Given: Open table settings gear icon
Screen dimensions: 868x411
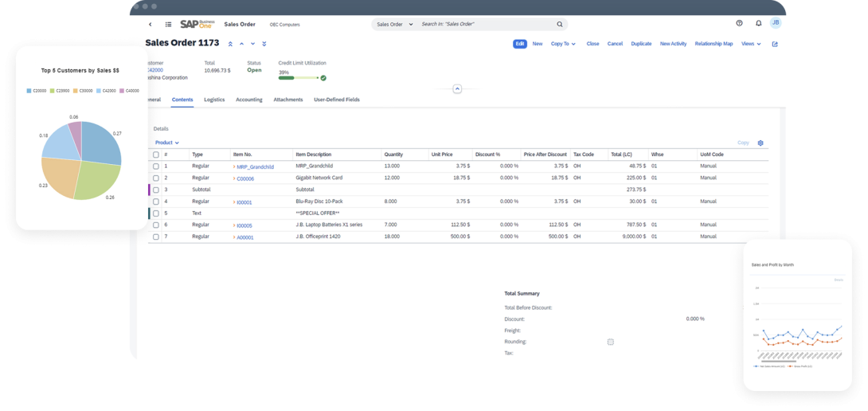Looking at the screenshot, I should tap(760, 143).
